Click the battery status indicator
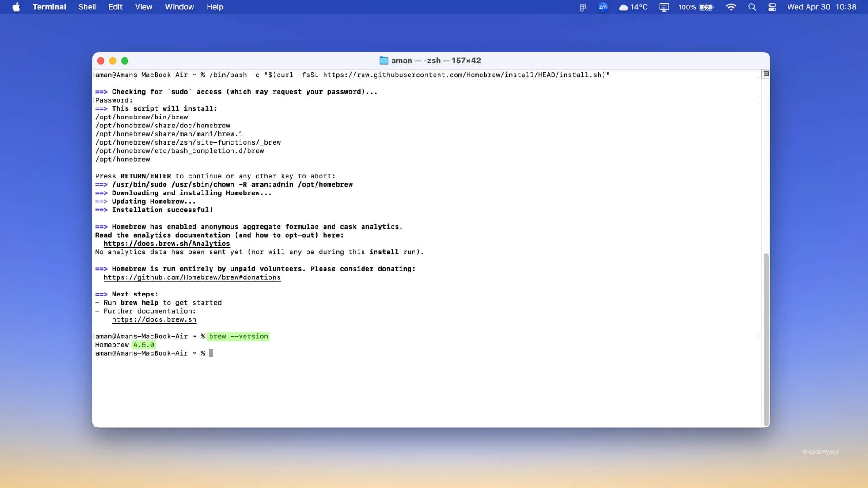Screen dimensions: 868x488 [706, 7]
